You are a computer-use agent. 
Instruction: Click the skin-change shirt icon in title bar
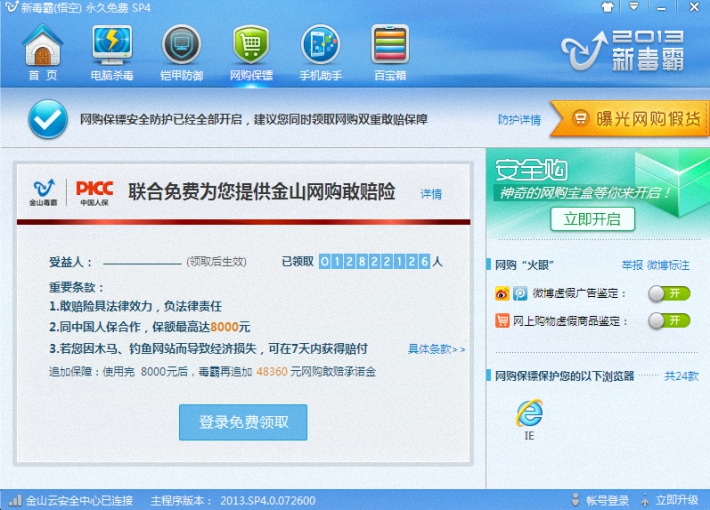[x=606, y=7]
